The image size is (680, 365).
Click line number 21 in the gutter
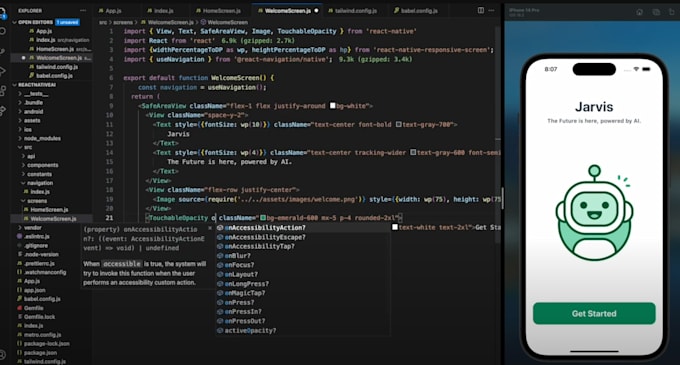coord(109,218)
